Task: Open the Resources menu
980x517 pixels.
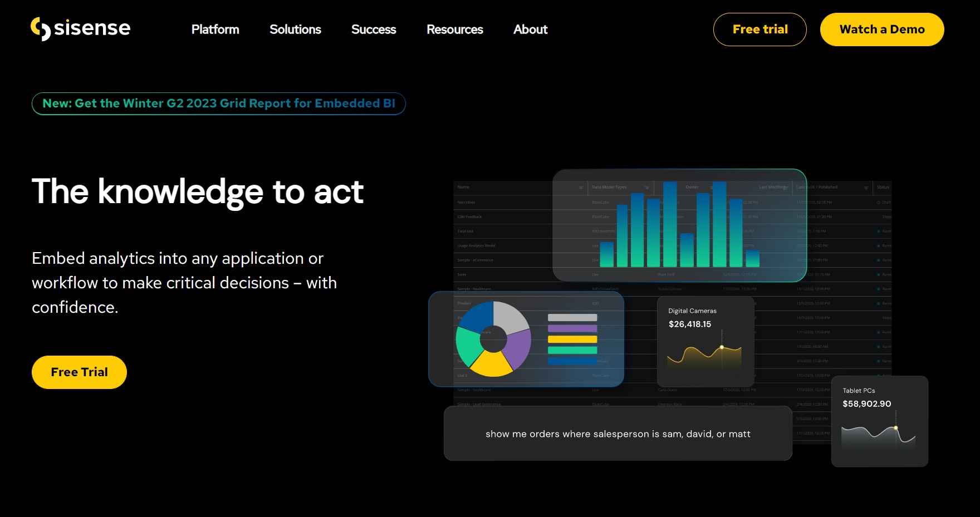Action: click(x=454, y=29)
